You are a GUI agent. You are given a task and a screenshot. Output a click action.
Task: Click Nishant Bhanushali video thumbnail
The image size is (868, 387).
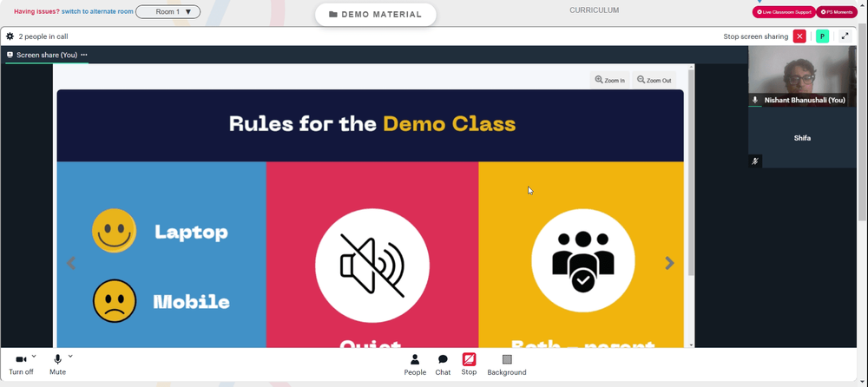[802, 76]
